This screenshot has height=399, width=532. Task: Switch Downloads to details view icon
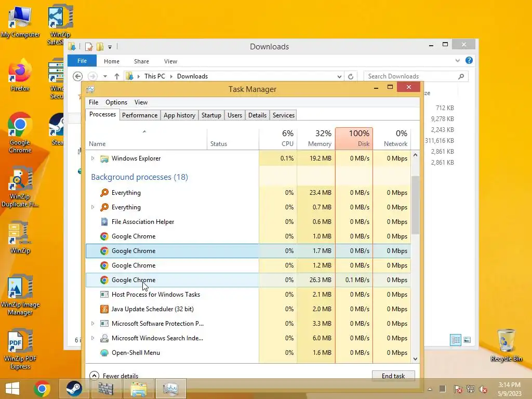pyautogui.click(x=456, y=340)
